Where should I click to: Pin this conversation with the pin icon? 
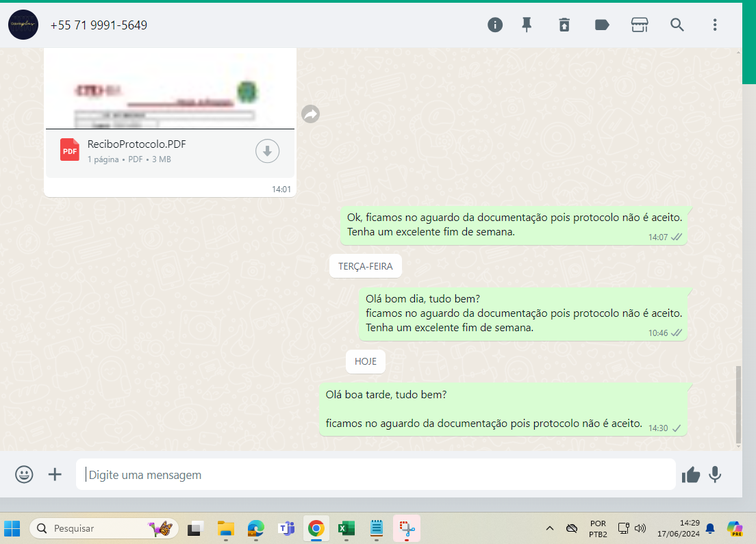coord(527,25)
